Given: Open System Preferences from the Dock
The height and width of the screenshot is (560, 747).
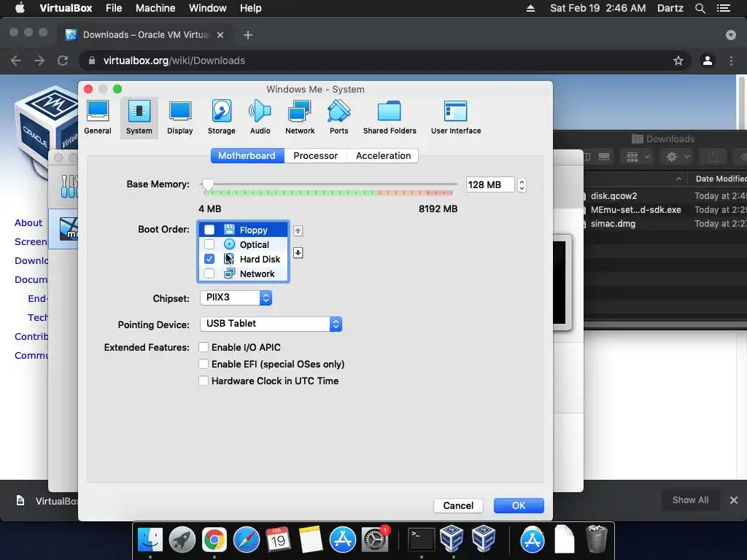Looking at the screenshot, I should [375, 540].
